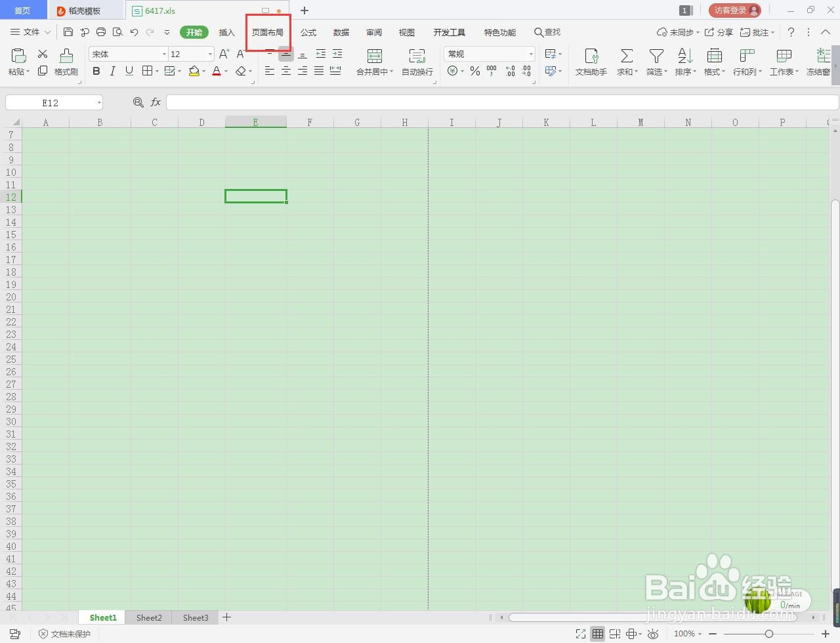The width and height of the screenshot is (840, 643).
Task: Apply thousands separator style
Action: click(492, 71)
